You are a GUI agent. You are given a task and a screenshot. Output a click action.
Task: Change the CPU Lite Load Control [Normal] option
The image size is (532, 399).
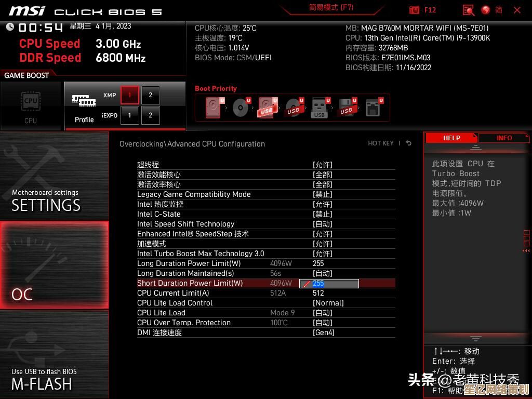coord(328,303)
